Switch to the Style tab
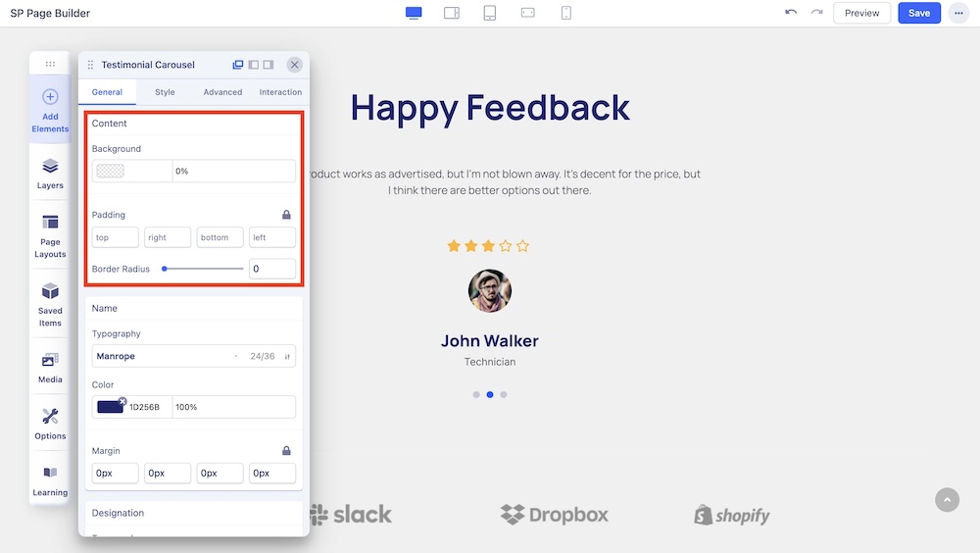 pos(165,92)
